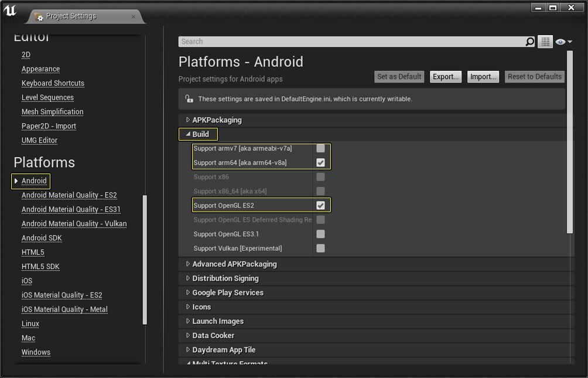588x378 pixels.
Task: Select Keyboard Shortcuts in Editor list
Action: coord(53,83)
